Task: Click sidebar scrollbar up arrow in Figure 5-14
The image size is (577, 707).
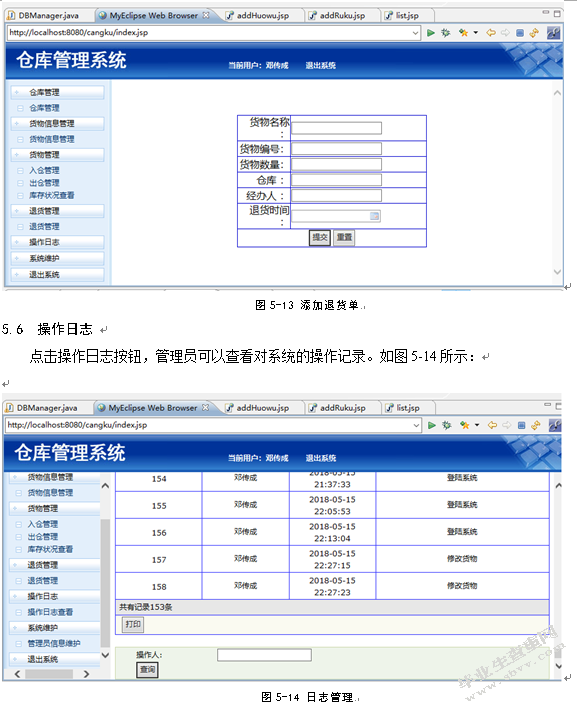Action: pos(105,486)
